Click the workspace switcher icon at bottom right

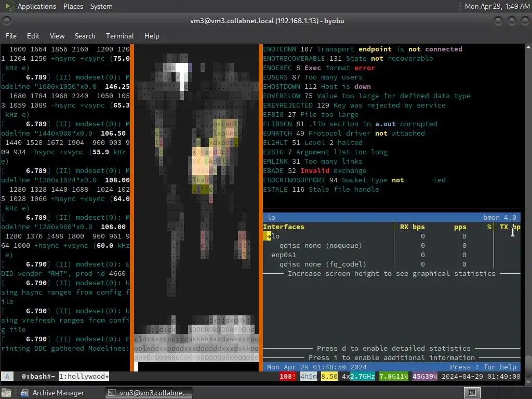coord(472,393)
